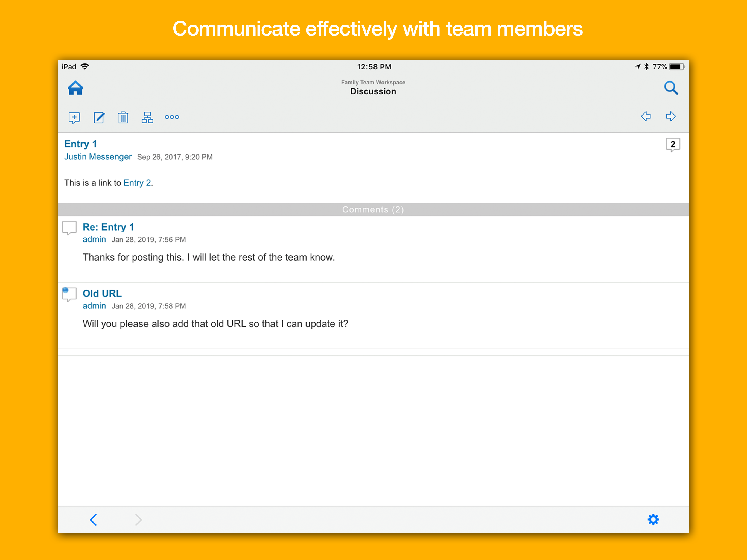The image size is (747, 560).
Task: Go to the Home screen icon
Action: click(75, 88)
